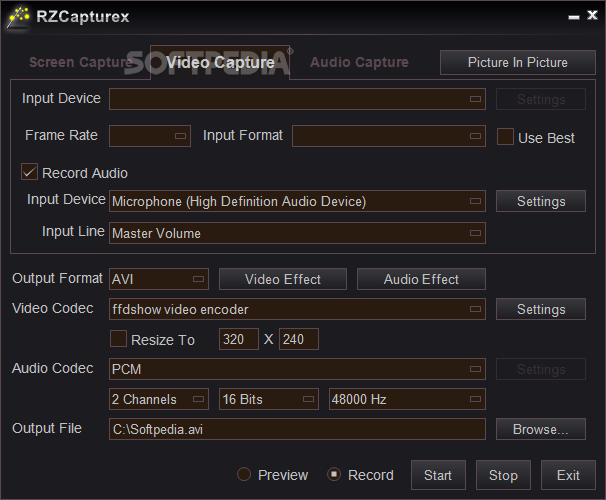Expand the ffdshow video encoder codec dropdown

(297, 309)
